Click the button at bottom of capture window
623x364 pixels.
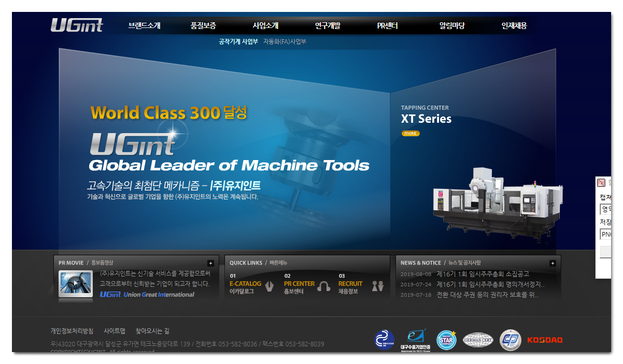point(605,252)
